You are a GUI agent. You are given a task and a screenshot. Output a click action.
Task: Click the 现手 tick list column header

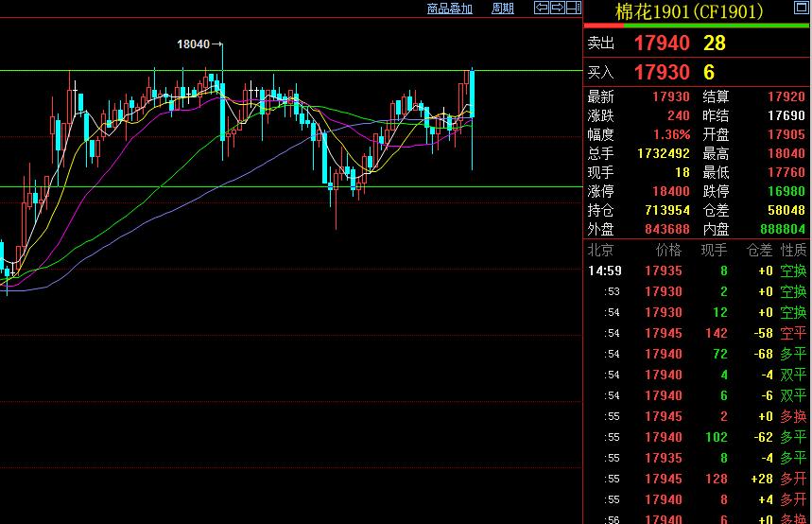tap(714, 251)
